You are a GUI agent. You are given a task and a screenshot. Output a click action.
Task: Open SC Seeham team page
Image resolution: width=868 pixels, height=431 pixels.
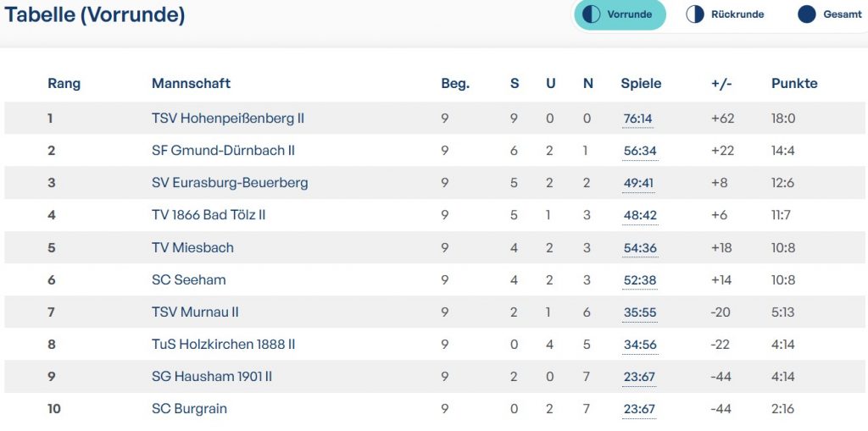pyautogui.click(x=188, y=279)
